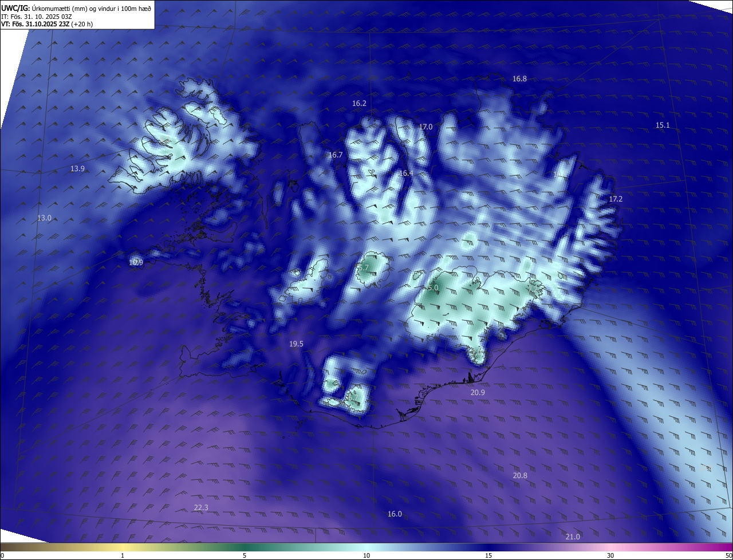This screenshot has width=733, height=560.
Task: Click the '5' tick label on color scale
Action: 245,555
